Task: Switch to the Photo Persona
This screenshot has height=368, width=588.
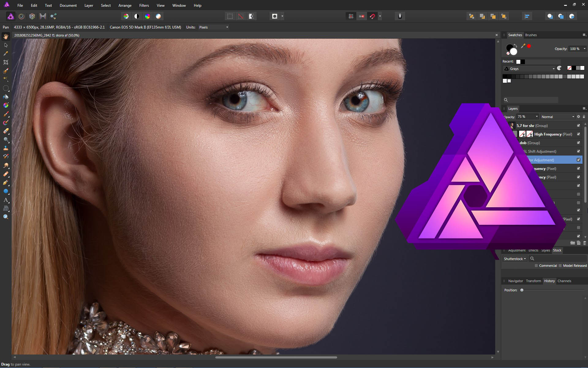Action: tap(11, 16)
